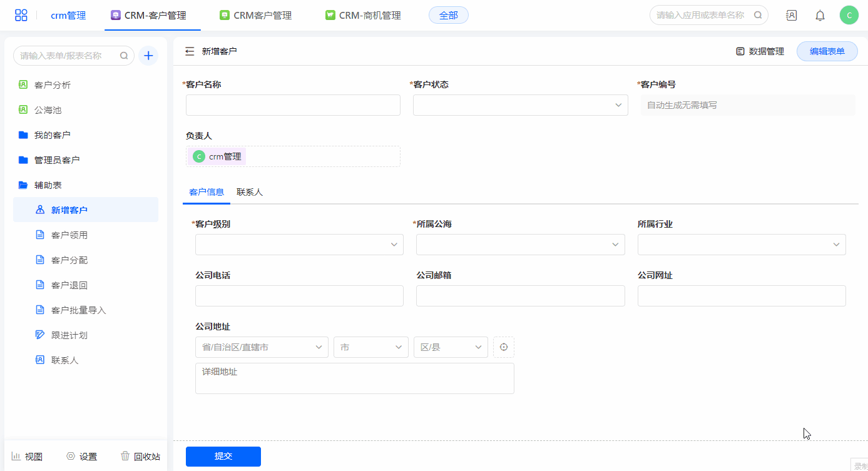Open the 所属行业 dropdown
Image resolution: width=868 pixels, height=471 pixels.
pyautogui.click(x=741, y=245)
